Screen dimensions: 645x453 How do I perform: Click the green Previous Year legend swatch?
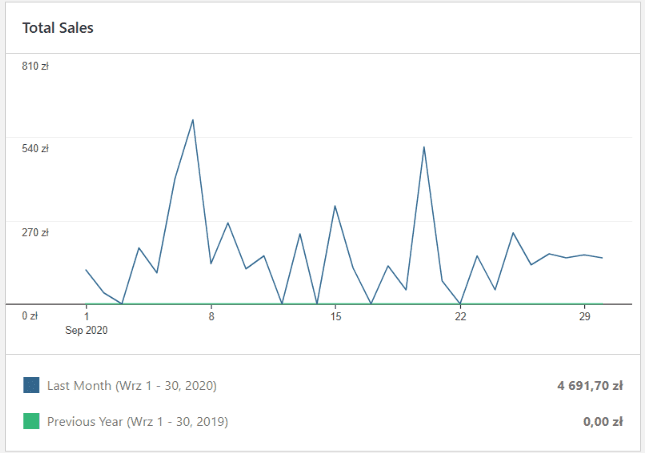tap(31, 421)
